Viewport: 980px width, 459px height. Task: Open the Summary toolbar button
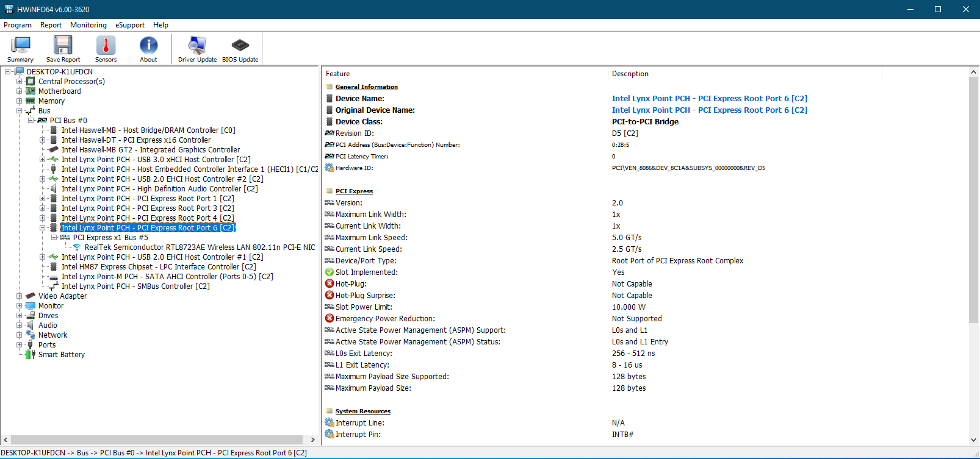click(21, 49)
